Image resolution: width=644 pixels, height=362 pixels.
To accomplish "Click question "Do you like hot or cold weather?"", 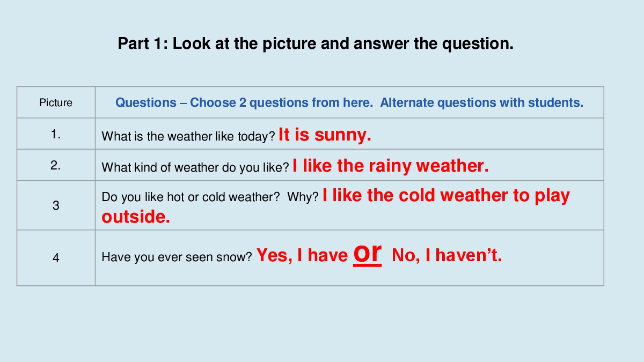I will coord(191,197).
